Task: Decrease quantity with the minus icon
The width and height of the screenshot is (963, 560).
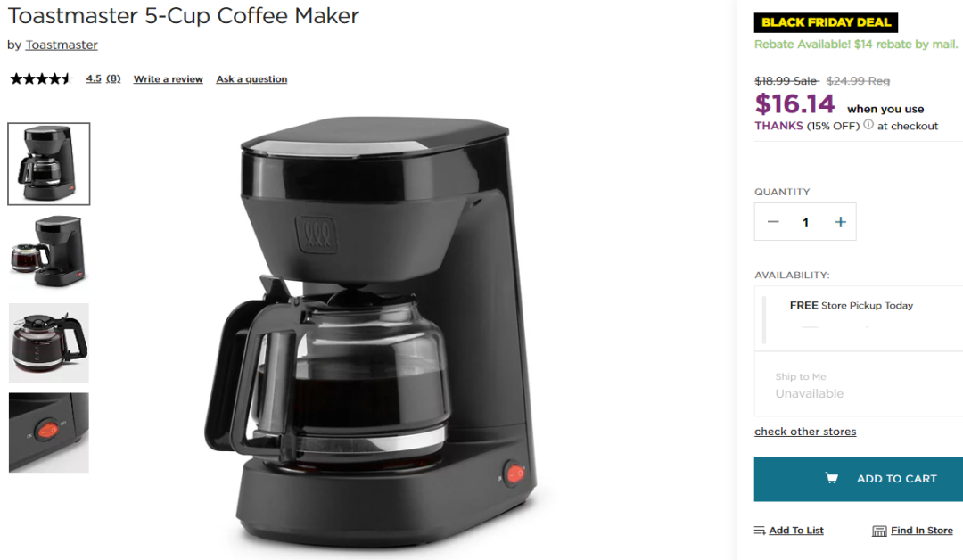Action: [x=773, y=222]
